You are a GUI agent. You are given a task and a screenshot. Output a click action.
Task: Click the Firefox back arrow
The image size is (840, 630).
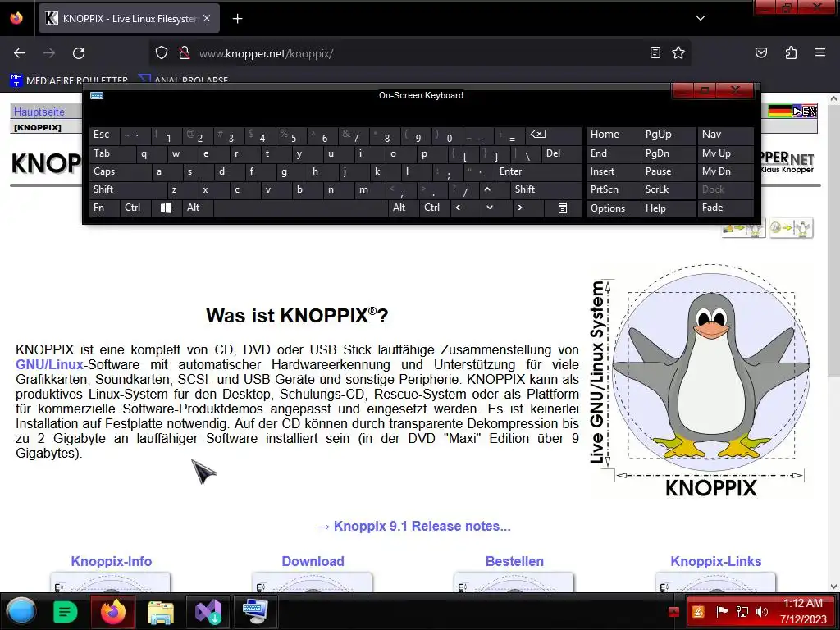point(20,53)
